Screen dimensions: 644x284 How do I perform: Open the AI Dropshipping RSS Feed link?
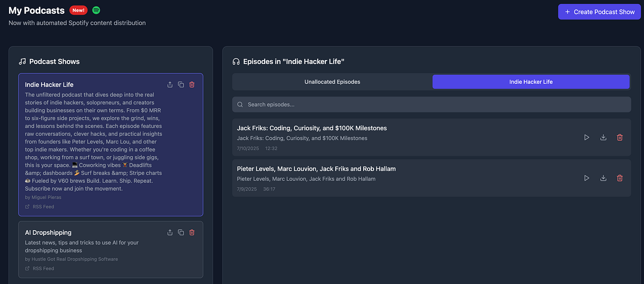tap(40, 268)
